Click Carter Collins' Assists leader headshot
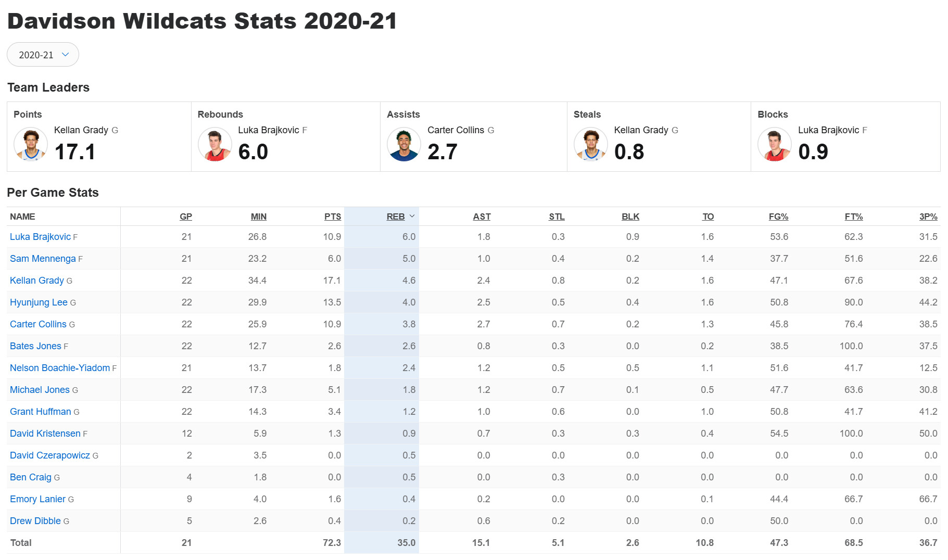Screen dimensions: 948x560 point(404,144)
